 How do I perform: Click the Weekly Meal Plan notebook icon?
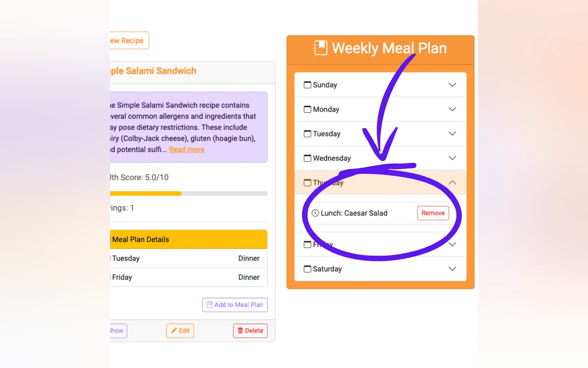point(320,48)
